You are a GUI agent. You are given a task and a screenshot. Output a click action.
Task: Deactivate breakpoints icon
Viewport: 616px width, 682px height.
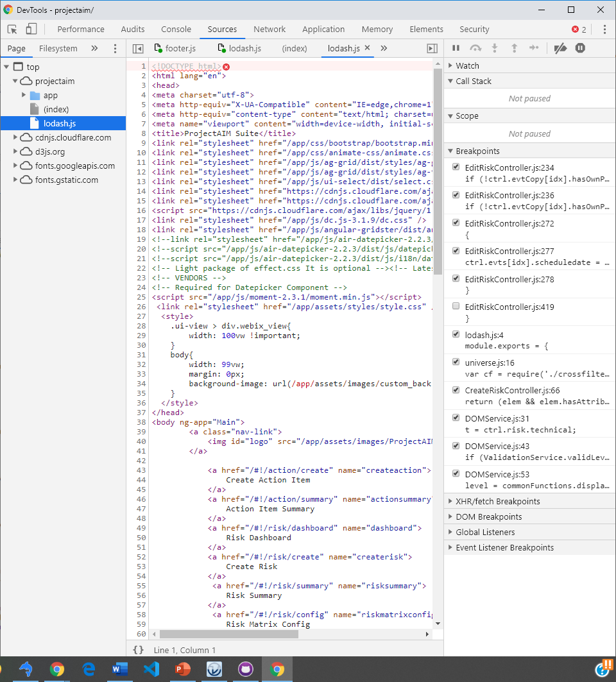560,48
